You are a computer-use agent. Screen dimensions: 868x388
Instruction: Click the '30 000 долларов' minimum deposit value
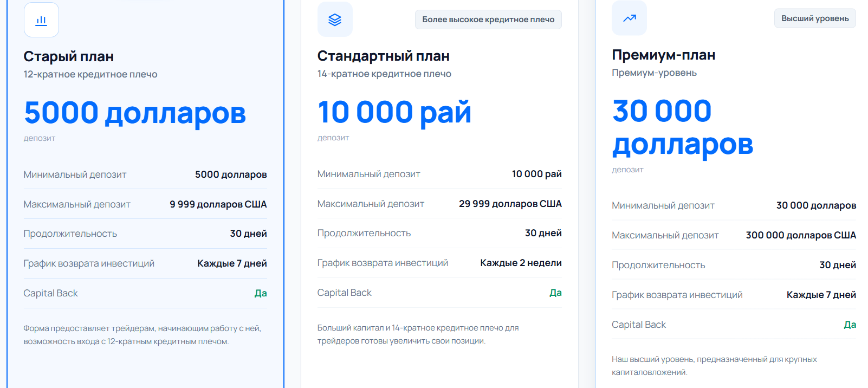pos(816,205)
